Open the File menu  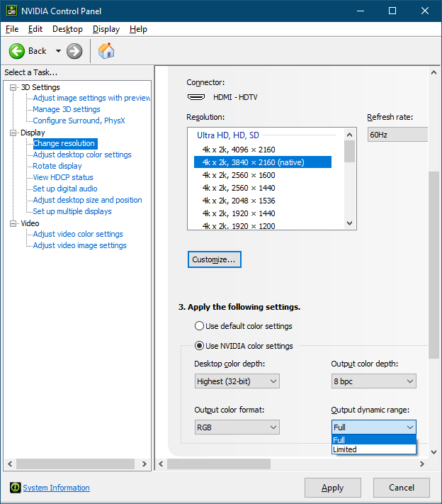[12, 29]
